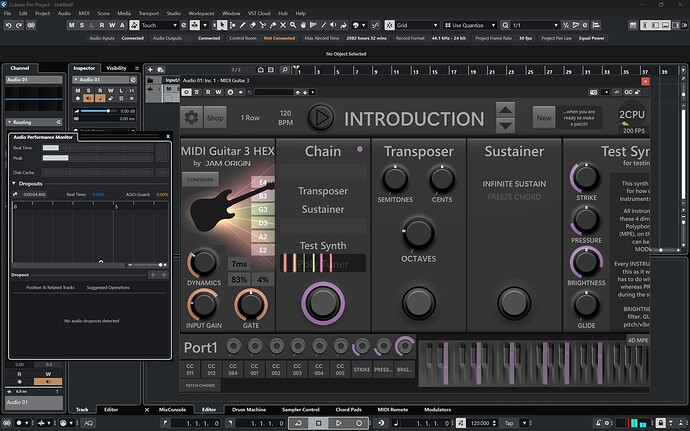Switch to the Visibility tab
The image size is (690, 431).
click(x=116, y=68)
